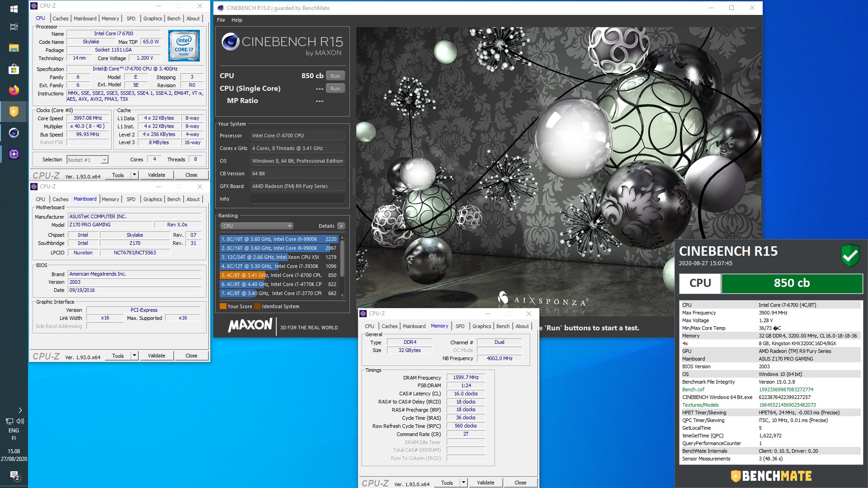Open Bench tab in top CPU-Z window
This screenshot has height=488, width=868.
point(174,19)
